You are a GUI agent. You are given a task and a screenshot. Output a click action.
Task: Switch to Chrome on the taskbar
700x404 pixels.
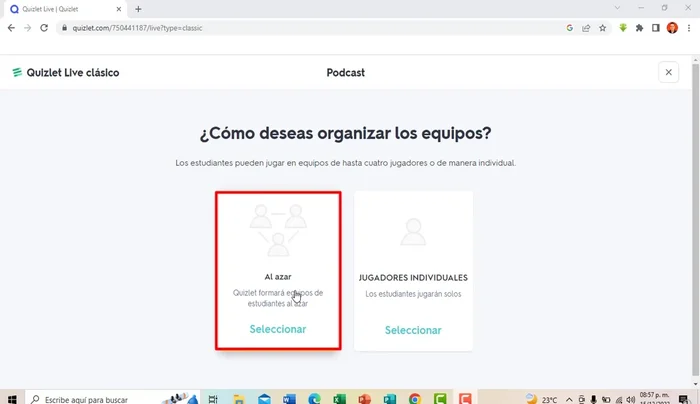(x=415, y=399)
